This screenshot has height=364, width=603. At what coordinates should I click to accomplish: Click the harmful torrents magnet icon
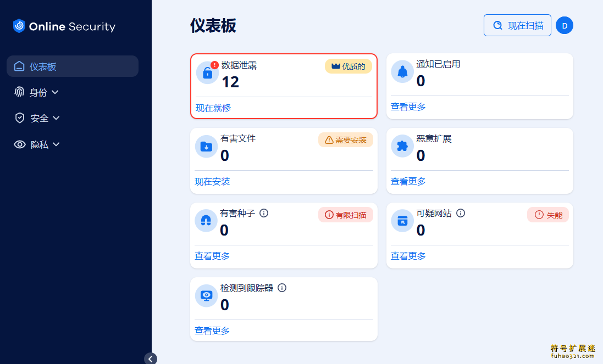(206, 221)
